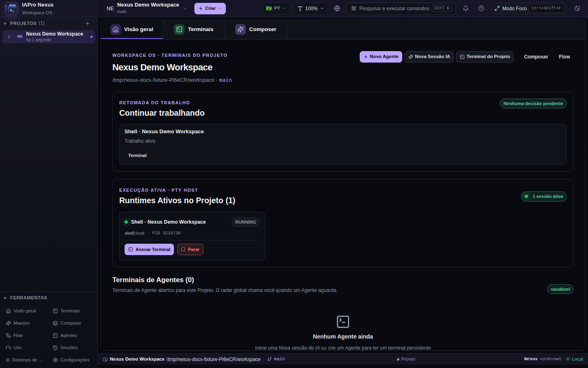Viewport: 588px width, 368px height.
Task: Open Terminal do Projeto
Action: [485, 57]
